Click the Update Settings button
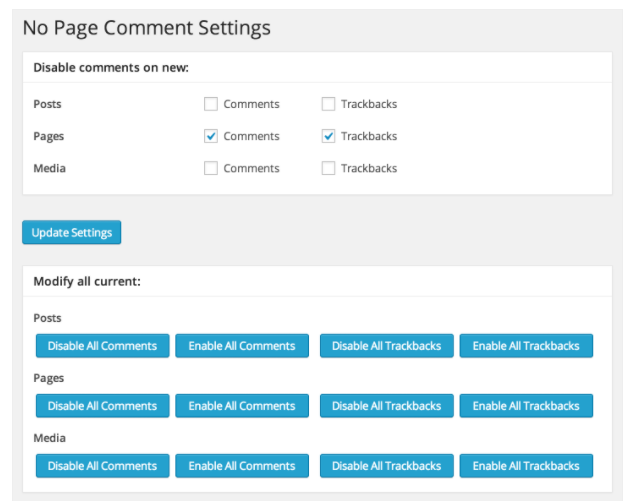 (72, 232)
